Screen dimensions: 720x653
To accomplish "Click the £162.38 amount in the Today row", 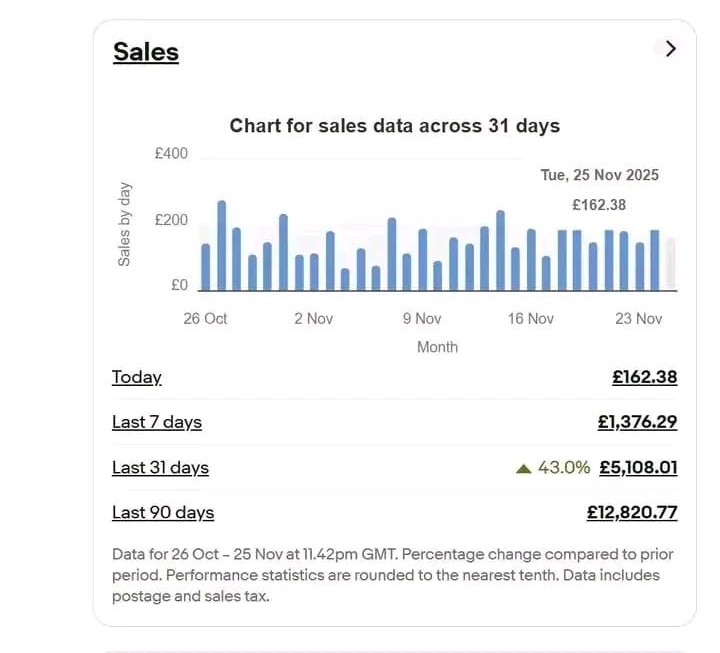I will [644, 377].
